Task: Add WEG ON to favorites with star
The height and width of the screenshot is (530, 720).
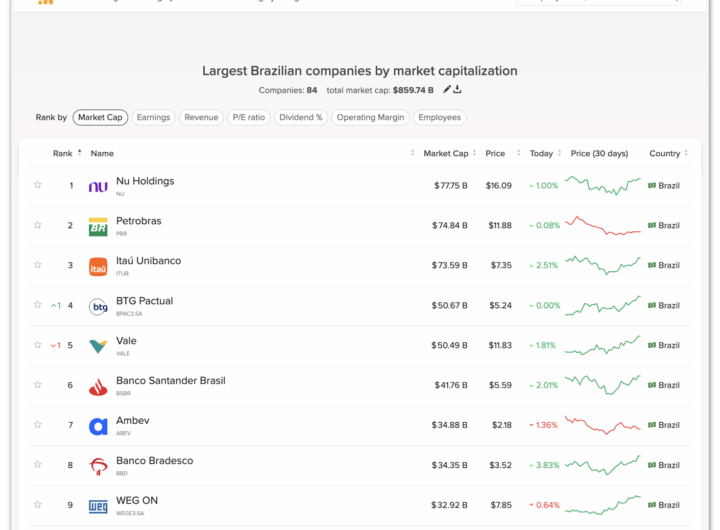Action: (x=38, y=505)
